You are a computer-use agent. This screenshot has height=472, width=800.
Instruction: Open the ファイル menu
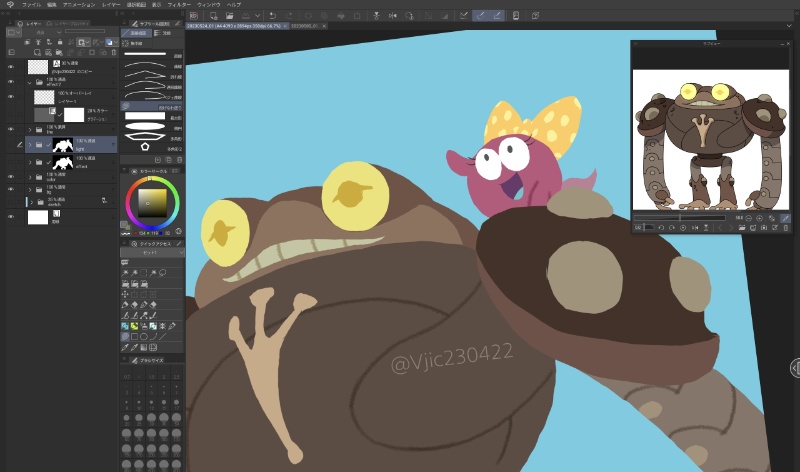pyautogui.click(x=31, y=5)
